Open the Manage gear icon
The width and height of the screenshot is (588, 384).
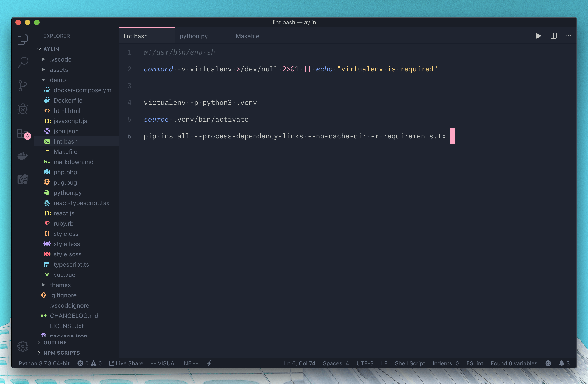23,346
